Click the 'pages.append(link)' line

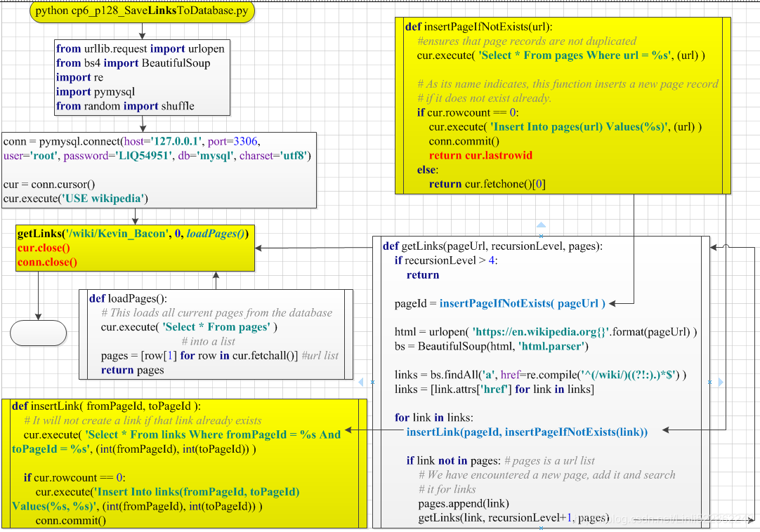pos(464,503)
